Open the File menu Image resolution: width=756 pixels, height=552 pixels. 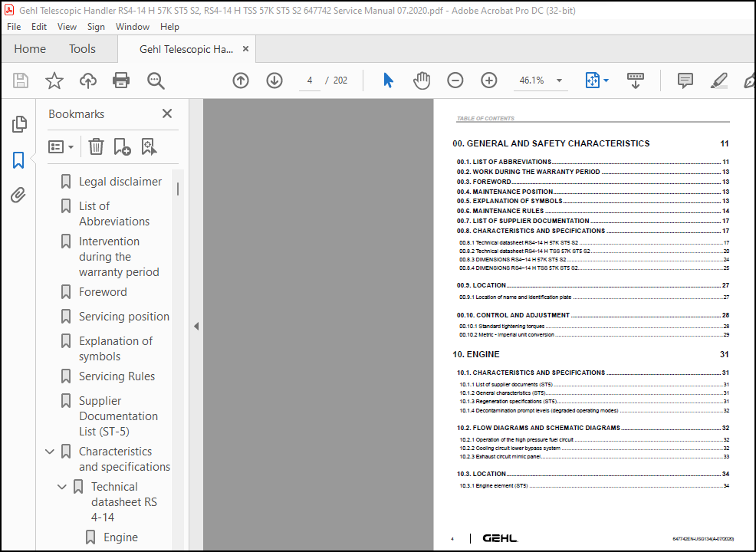[14, 27]
